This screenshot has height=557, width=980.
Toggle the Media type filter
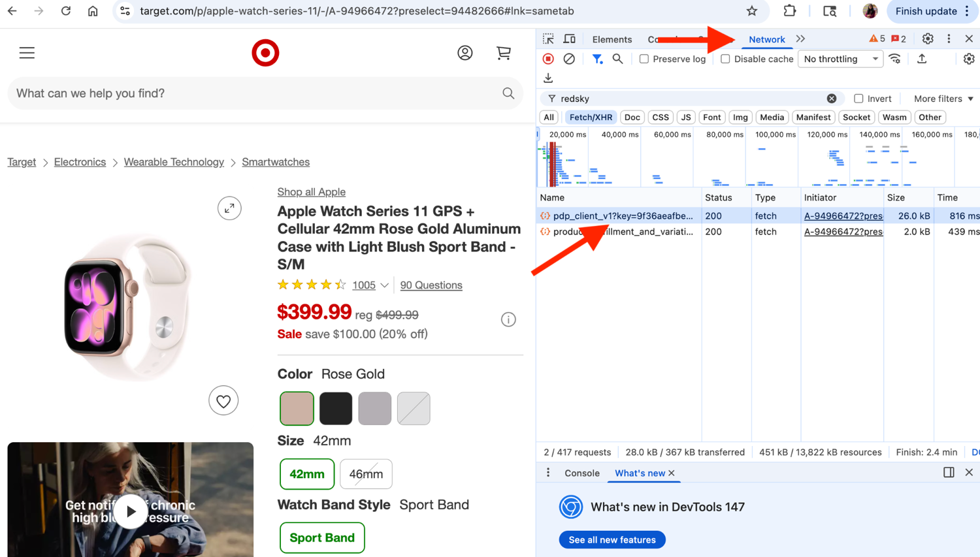point(772,118)
